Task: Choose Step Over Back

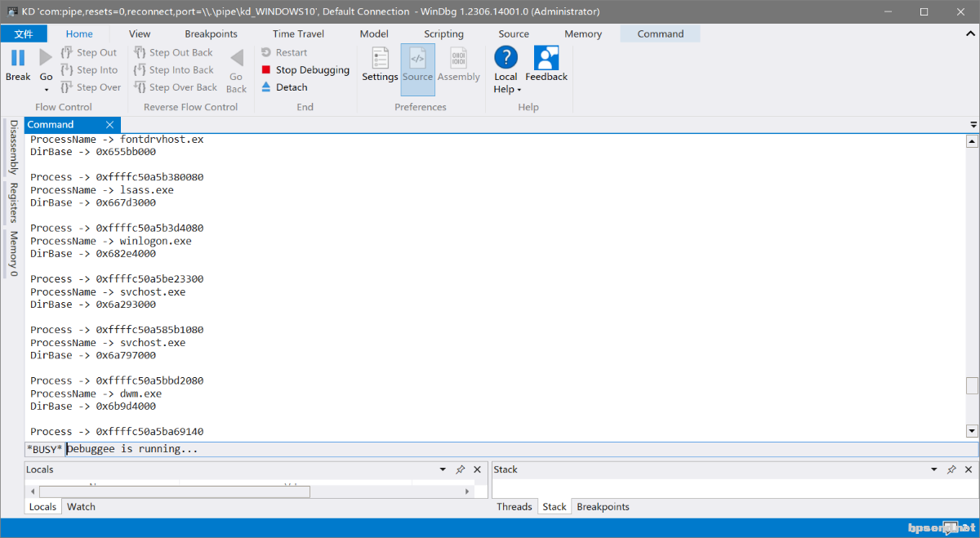Action: pyautogui.click(x=176, y=87)
